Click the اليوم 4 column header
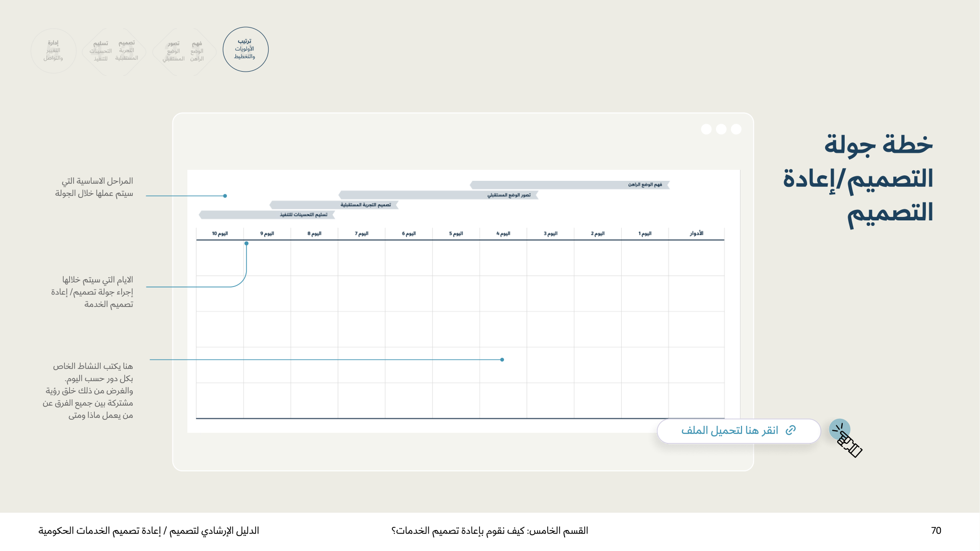The width and height of the screenshot is (980, 551). coord(503,233)
